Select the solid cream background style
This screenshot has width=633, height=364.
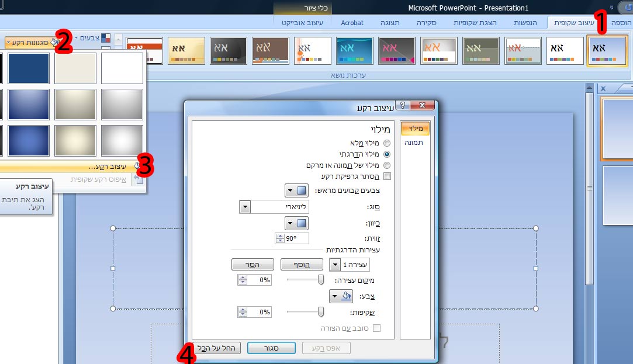[x=75, y=68]
